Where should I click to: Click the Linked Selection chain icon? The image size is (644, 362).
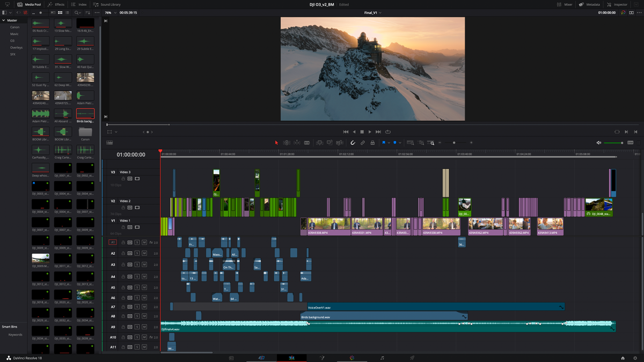[x=362, y=143]
